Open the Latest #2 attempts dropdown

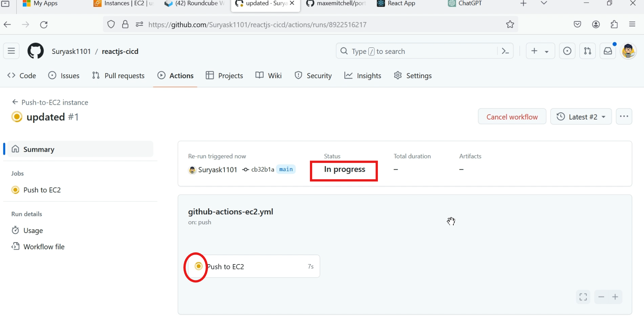581,117
